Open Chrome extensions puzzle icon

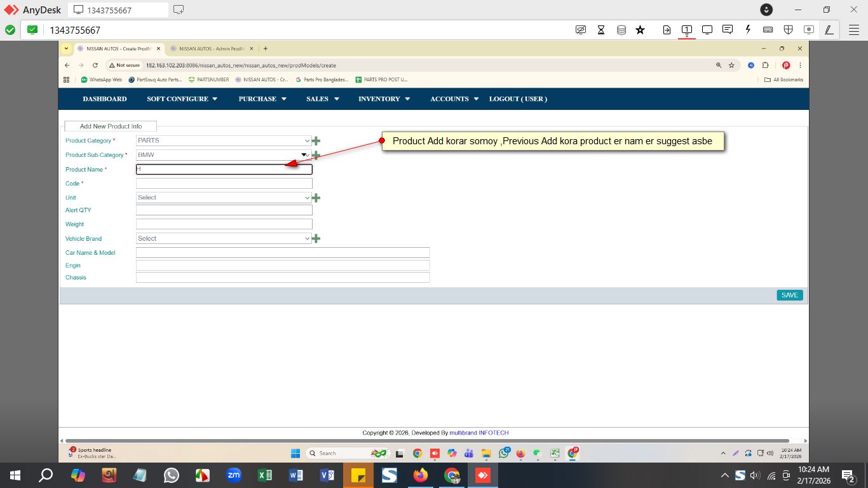coord(766,65)
